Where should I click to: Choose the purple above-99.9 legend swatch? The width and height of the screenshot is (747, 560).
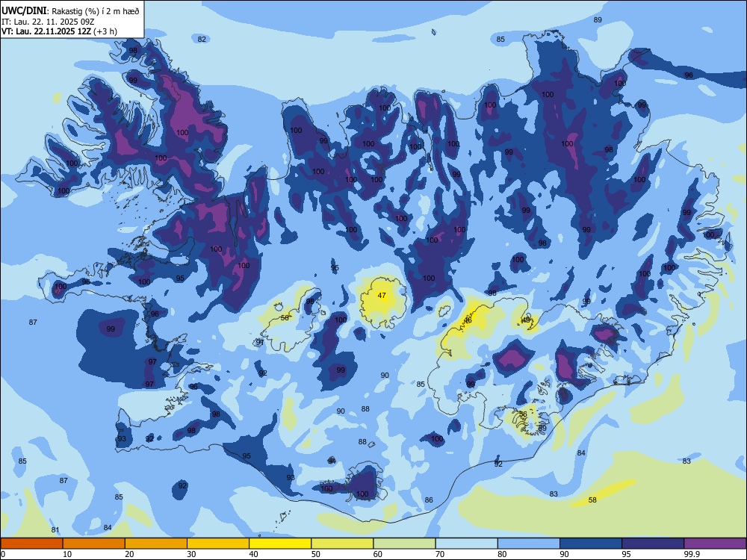click(715, 544)
